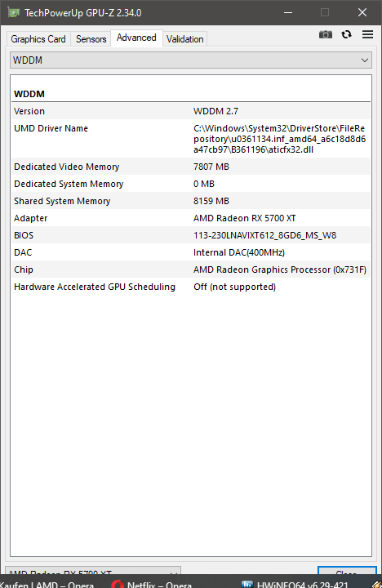382x588 pixels.
Task: Click the WDDM 2.7 value
Action: point(216,111)
